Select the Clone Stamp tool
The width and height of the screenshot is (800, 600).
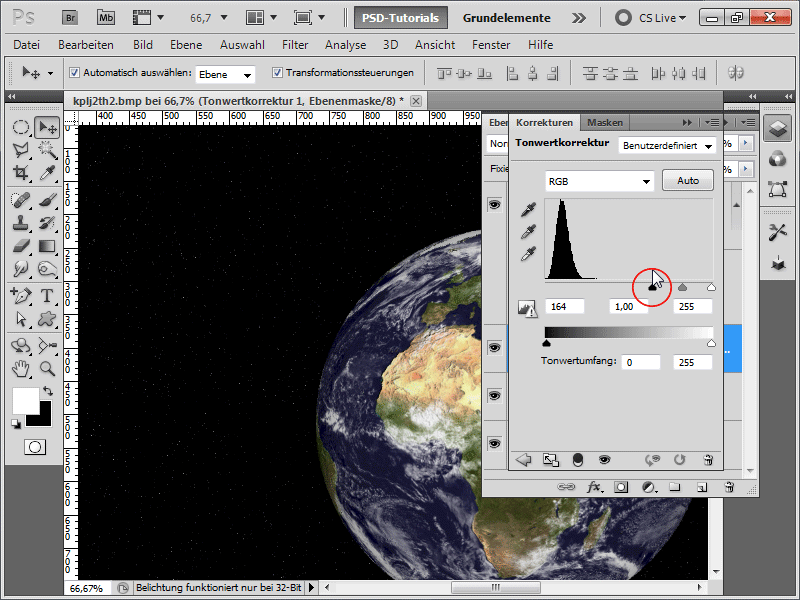point(20,223)
